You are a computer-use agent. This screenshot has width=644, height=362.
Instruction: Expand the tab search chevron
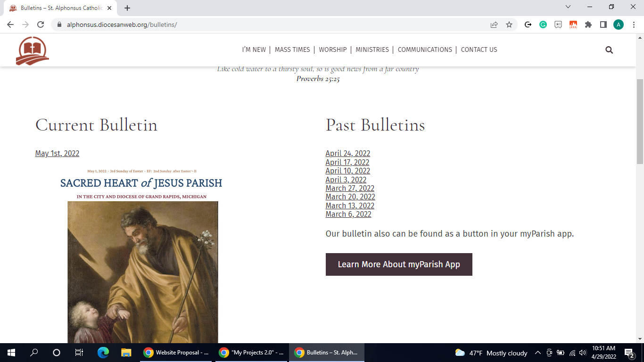click(x=568, y=7)
